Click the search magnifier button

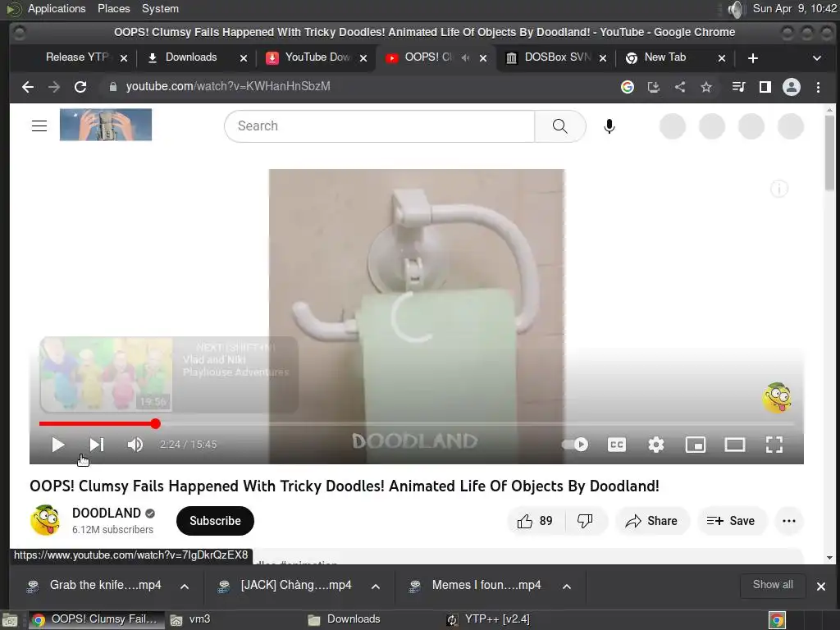pyautogui.click(x=559, y=126)
